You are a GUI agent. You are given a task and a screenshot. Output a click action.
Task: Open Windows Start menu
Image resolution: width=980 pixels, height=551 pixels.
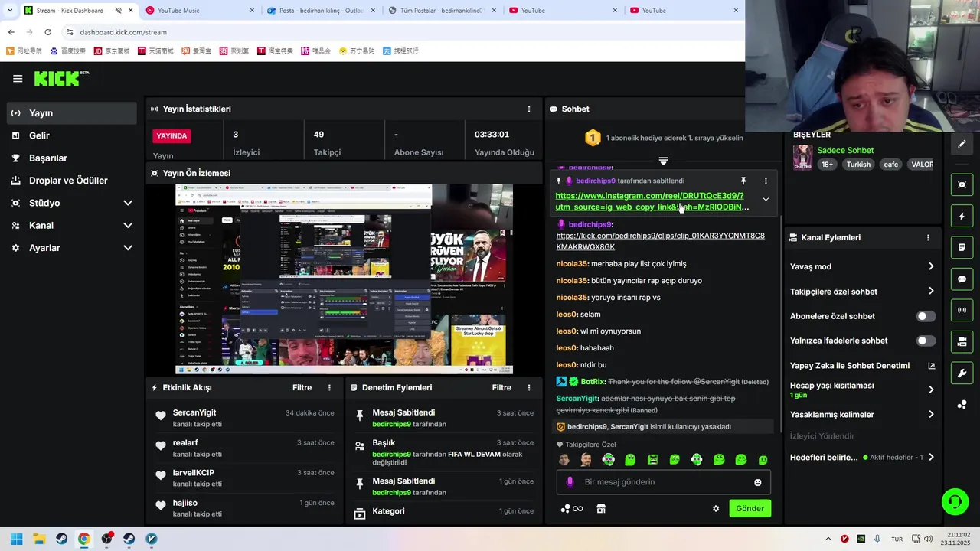point(16,539)
